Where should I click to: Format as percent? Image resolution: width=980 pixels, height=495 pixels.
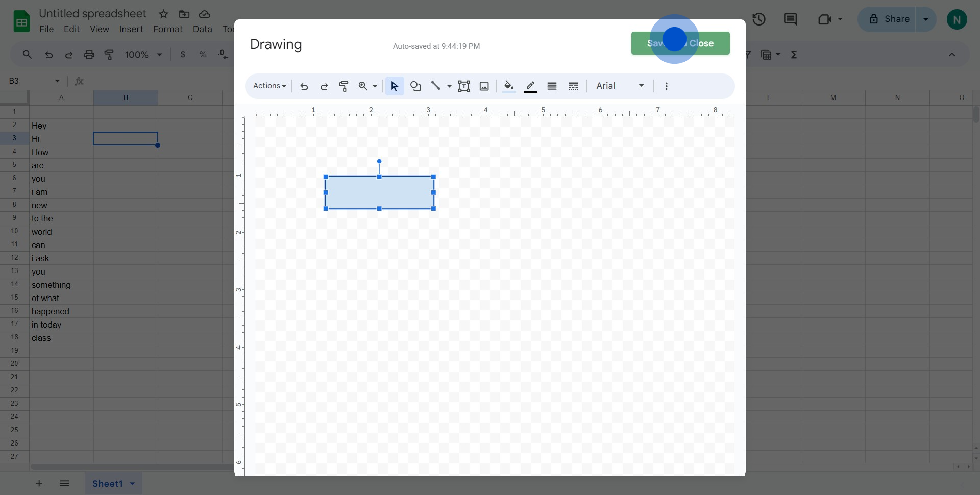click(203, 55)
